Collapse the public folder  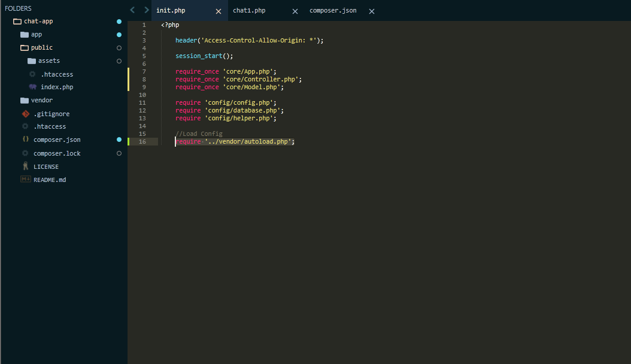[x=23, y=47]
